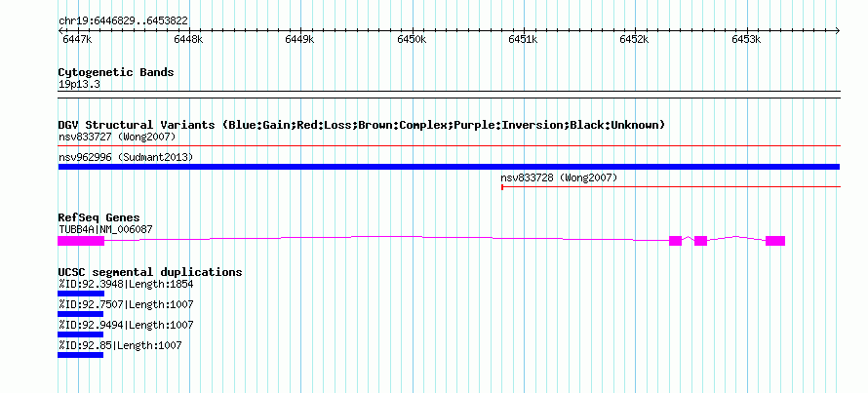Open the RefSeq Genes track title
The image size is (868, 393).
coord(99,217)
